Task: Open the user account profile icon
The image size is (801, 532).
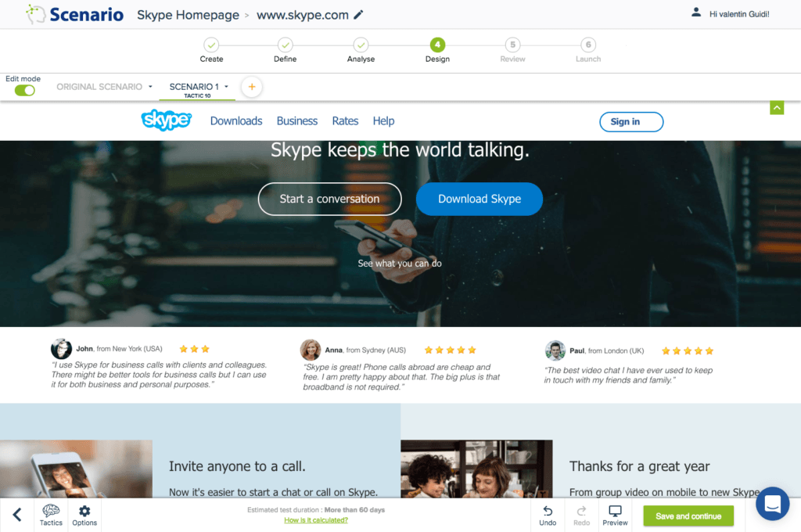Action: 695,13
